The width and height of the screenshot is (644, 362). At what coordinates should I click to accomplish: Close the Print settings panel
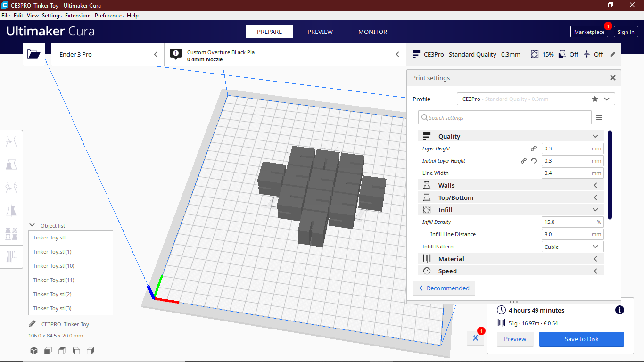[x=613, y=78]
